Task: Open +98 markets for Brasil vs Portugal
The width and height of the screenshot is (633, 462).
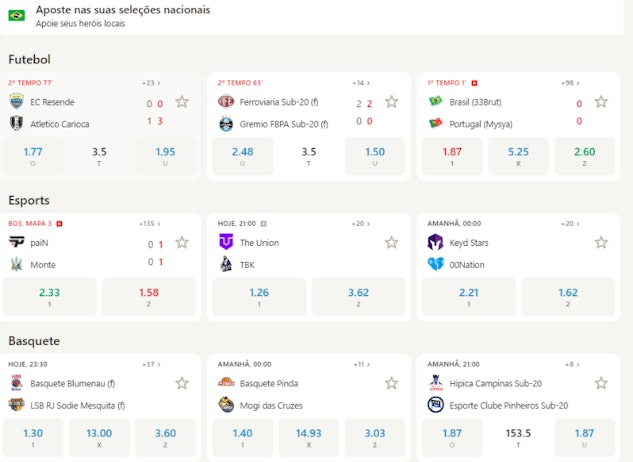Action: pos(570,83)
